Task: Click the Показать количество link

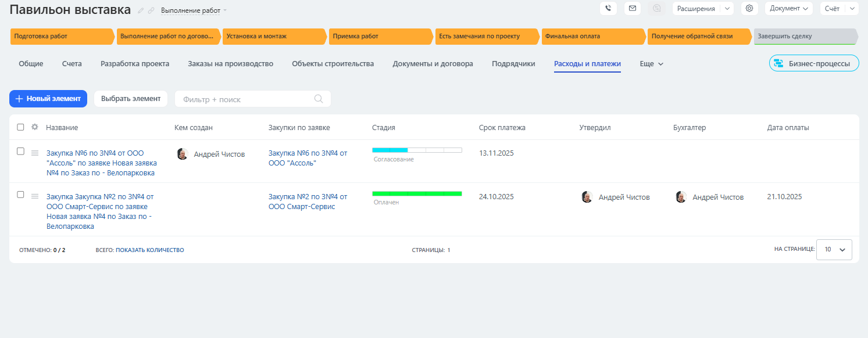Action: click(149, 250)
